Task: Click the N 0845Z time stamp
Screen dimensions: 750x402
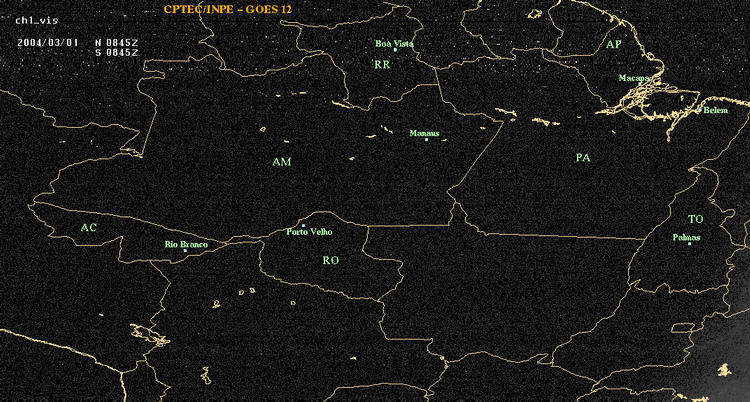Action: [x=117, y=42]
